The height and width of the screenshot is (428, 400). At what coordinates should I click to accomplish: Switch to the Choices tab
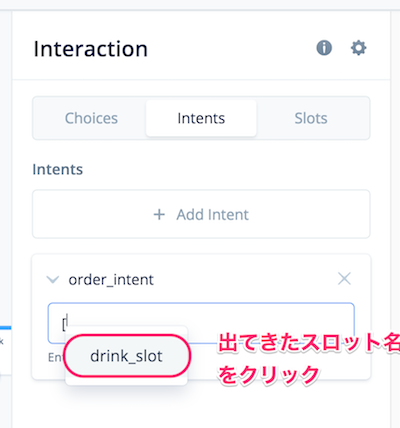91,118
